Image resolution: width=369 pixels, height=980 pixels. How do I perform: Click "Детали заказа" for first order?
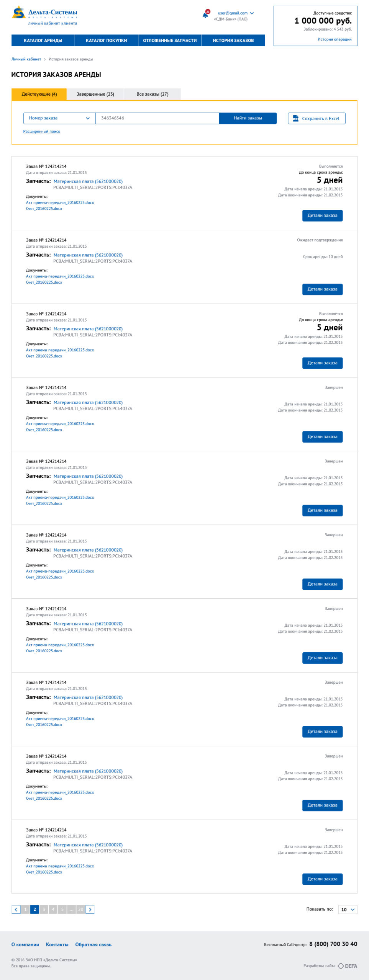click(322, 216)
